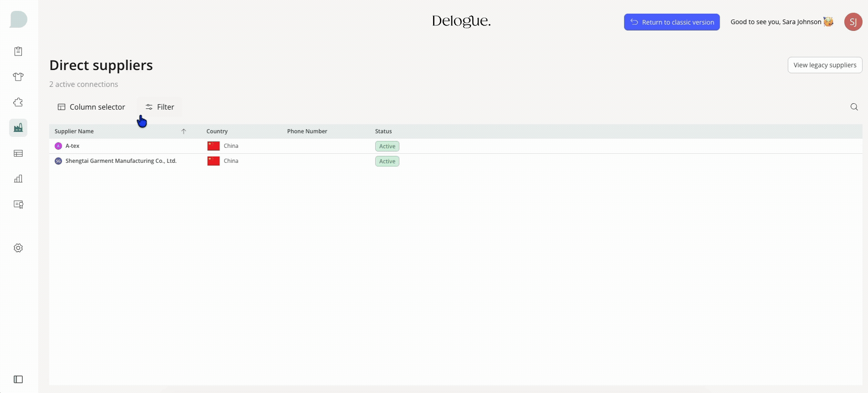Image resolution: width=868 pixels, height=393 pixels.
Task: Open Shengtai Garment Manufacturing supplier
Action: tap(121, 161)
